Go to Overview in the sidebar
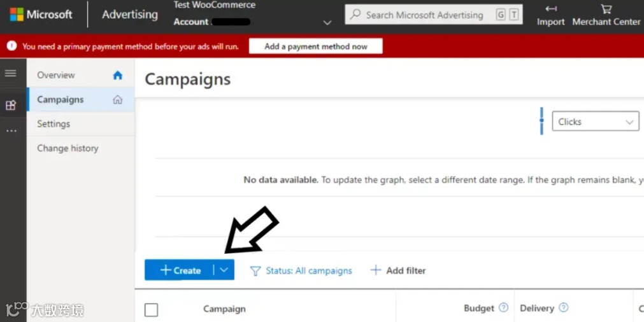This screenshot has height=322, width=644. (x=80, y=75)
